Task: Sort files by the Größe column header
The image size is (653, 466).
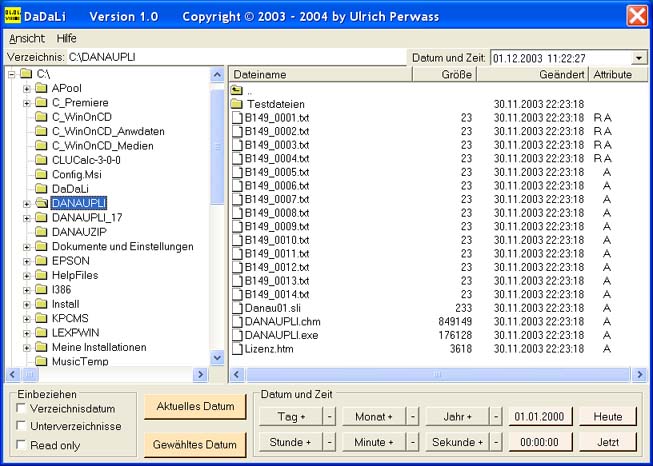Action: pyautogui.click(x=457, y=75)
